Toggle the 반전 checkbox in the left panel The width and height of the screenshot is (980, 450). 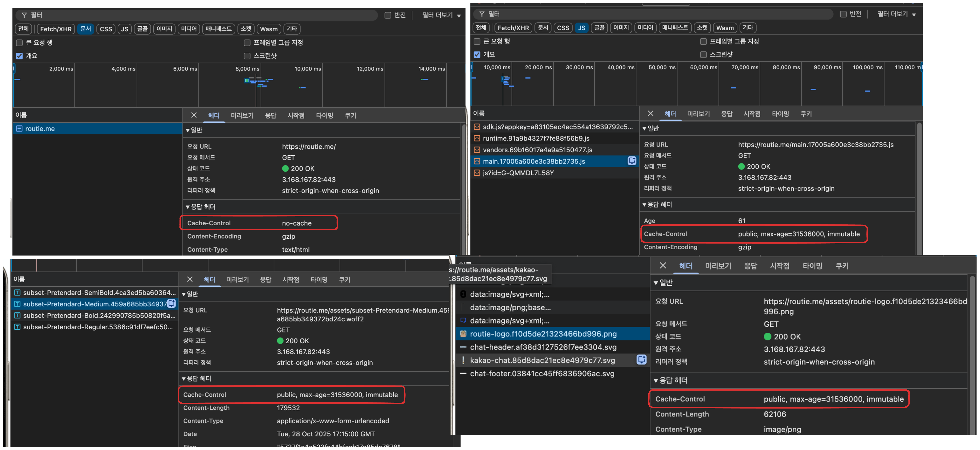click(388, 15)
